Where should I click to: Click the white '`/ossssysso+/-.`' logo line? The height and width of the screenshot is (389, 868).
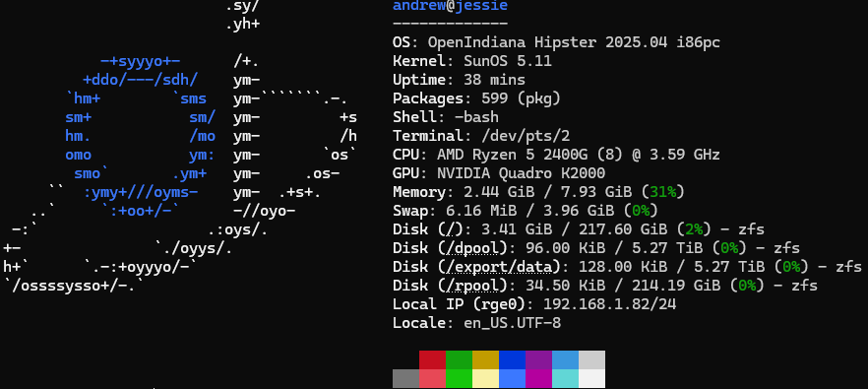[x=74, y=286]
